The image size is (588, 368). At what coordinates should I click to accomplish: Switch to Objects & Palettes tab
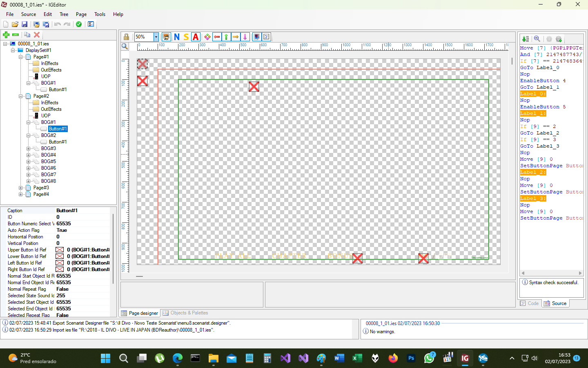point(185,313)
